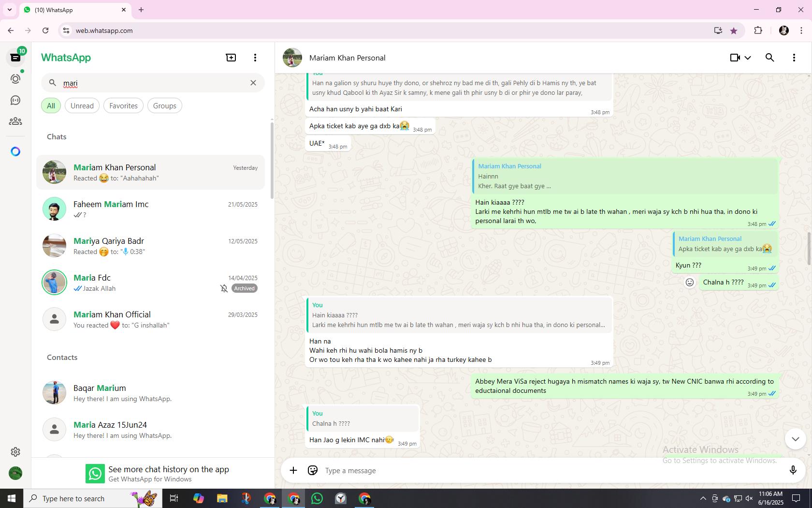Open Chrome profile avatar

tap(784, 30)
